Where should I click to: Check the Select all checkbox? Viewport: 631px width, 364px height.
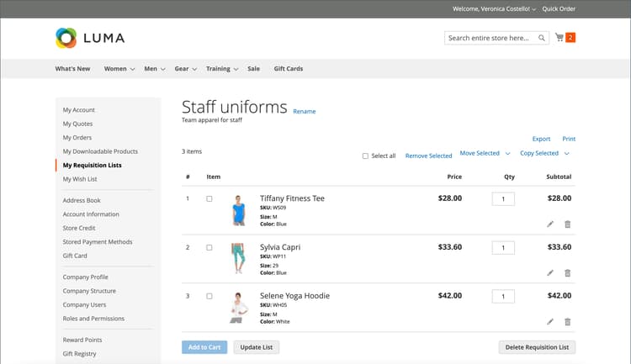[x=365, y=156]
